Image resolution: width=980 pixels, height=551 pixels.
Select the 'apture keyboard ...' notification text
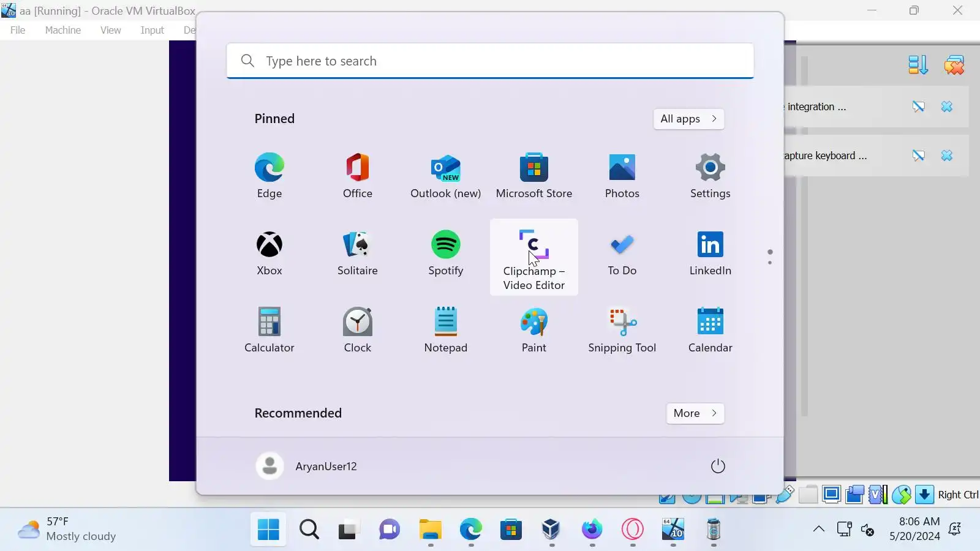pyautogui.click(x=826, y=156)
